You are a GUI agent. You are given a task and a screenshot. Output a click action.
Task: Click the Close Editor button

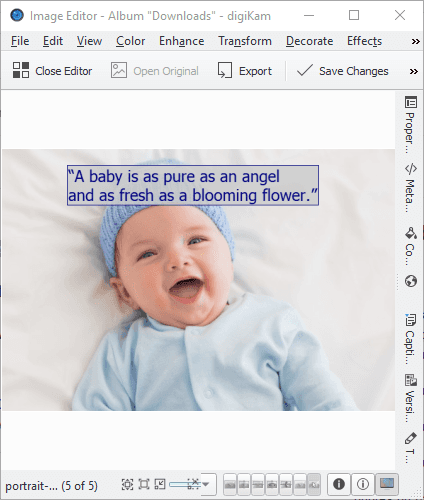click(x=52, y=71)
